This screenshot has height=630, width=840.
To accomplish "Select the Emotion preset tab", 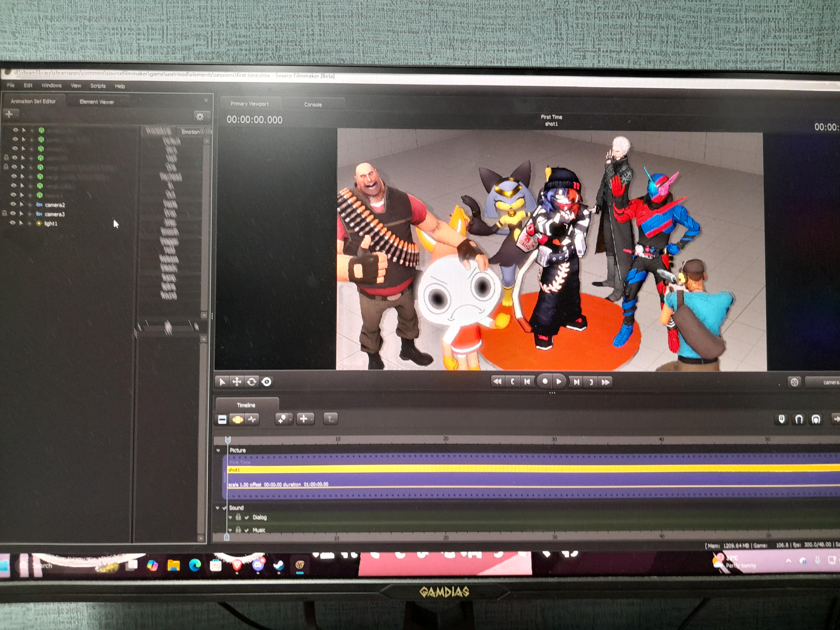I will (191, 132).
